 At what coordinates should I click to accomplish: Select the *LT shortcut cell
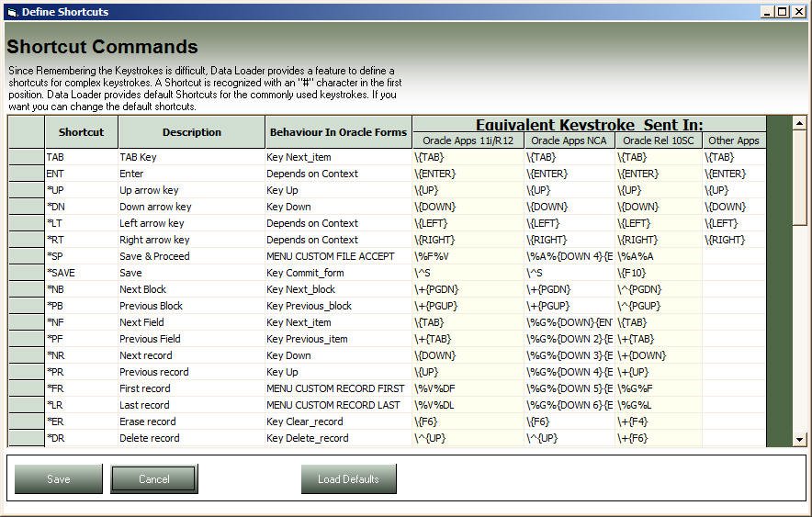point(82,223)
